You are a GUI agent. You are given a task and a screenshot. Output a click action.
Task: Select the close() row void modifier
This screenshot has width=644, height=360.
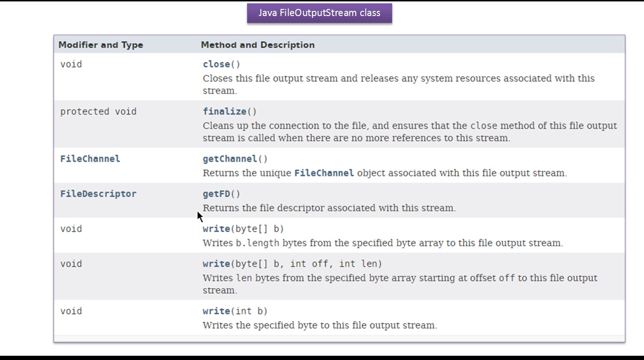click(71, 64)
